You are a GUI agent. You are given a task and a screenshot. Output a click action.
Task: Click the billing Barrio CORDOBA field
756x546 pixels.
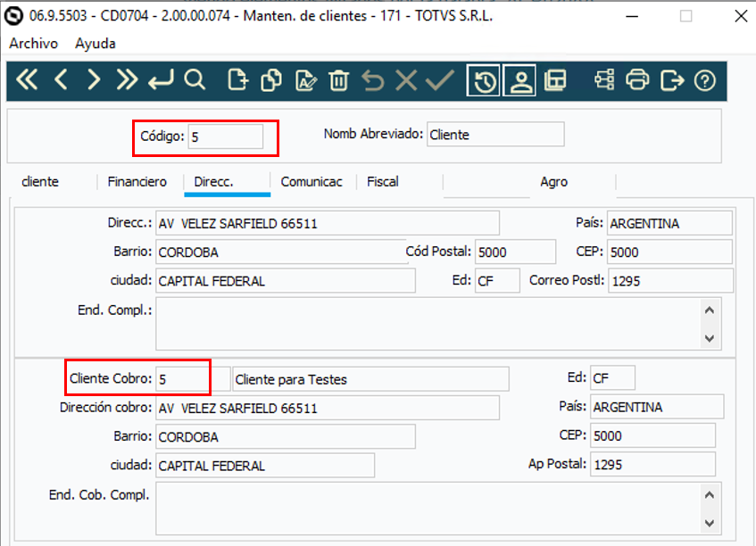(x=286, y=436)
